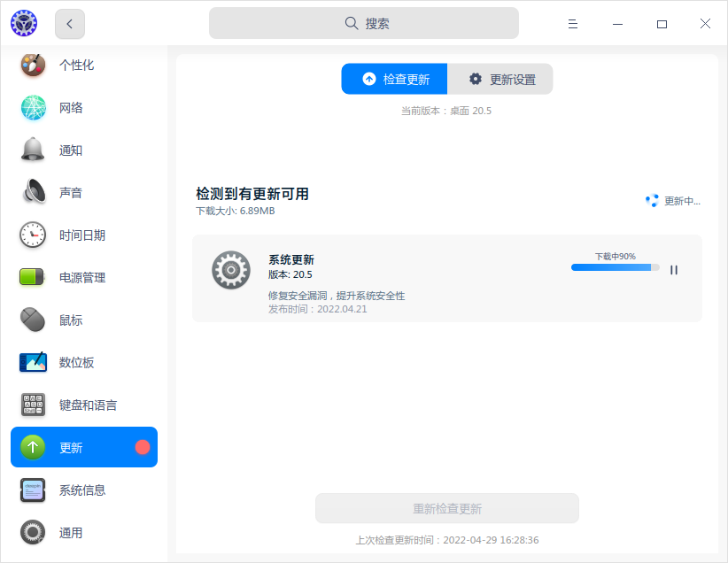Click the 系统更新 title in update card

point(291,259)
